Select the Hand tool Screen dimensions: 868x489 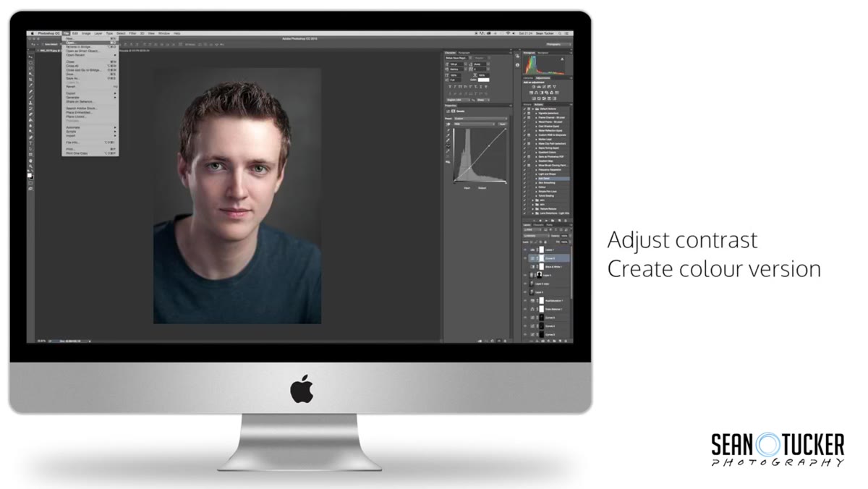[30, 161]
